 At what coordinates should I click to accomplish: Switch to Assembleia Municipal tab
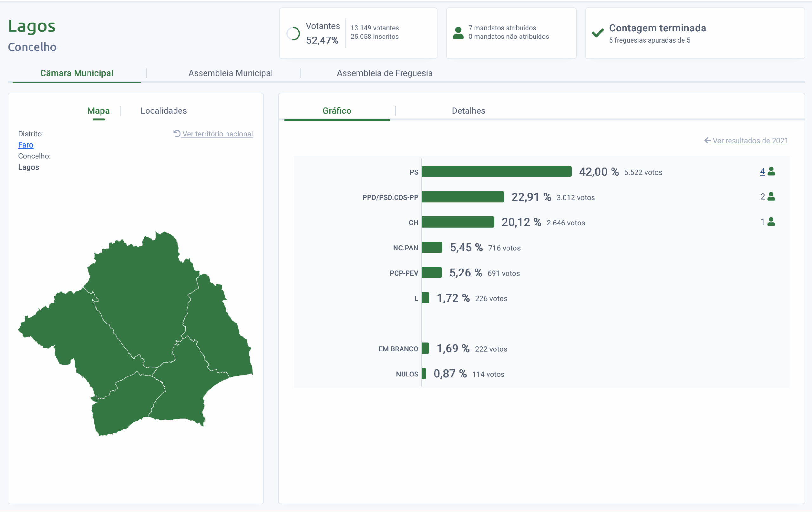click(230, 73)
